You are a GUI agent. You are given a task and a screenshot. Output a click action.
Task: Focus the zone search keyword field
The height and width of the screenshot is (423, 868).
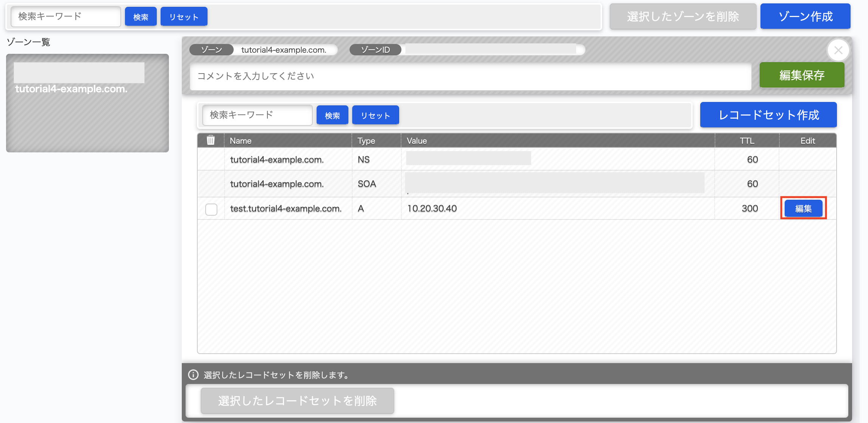[x=66, y=16]
